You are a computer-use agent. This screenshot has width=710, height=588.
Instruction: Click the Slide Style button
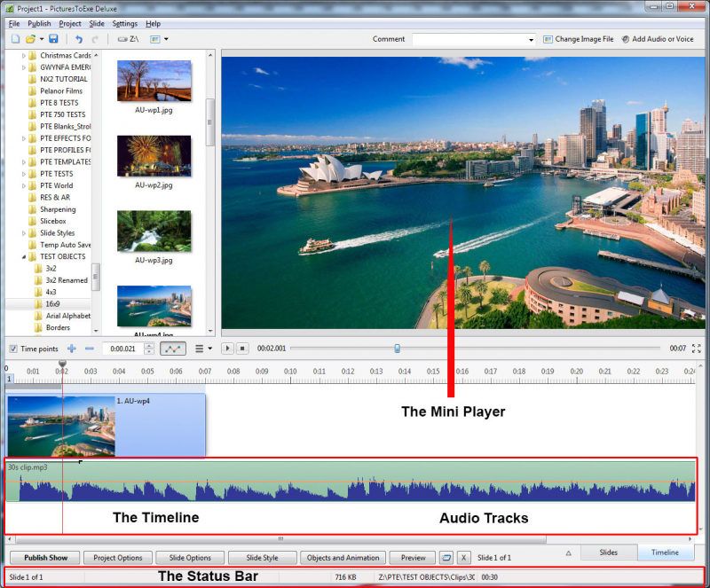262,558
